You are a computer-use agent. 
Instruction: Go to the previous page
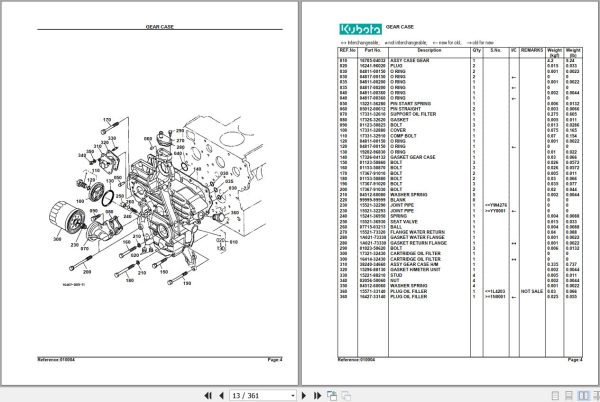[x=221, y=395]
